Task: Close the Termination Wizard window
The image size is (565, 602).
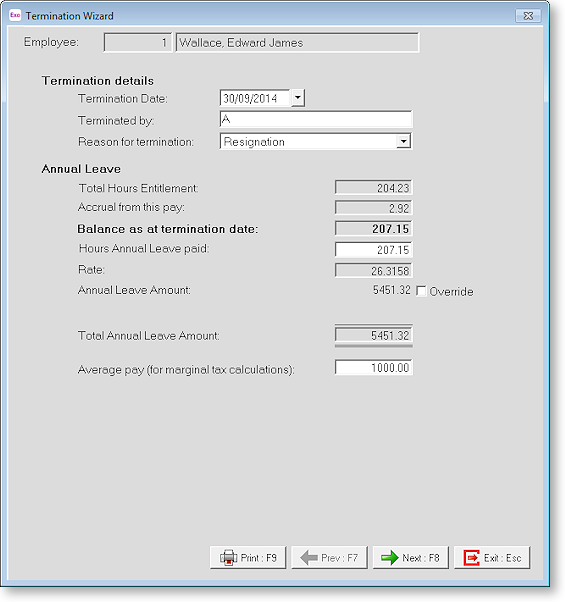Action: pyautogui.click(x=528, y=16)
